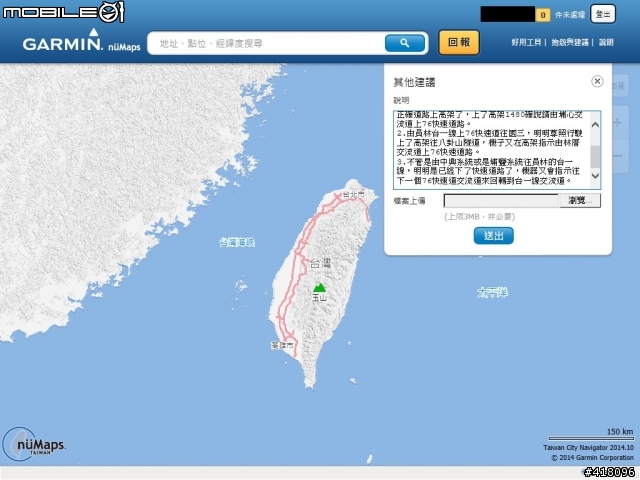Screen dimensions: 640x480
Task: Click the 件未處理 link
Action: 570,15
